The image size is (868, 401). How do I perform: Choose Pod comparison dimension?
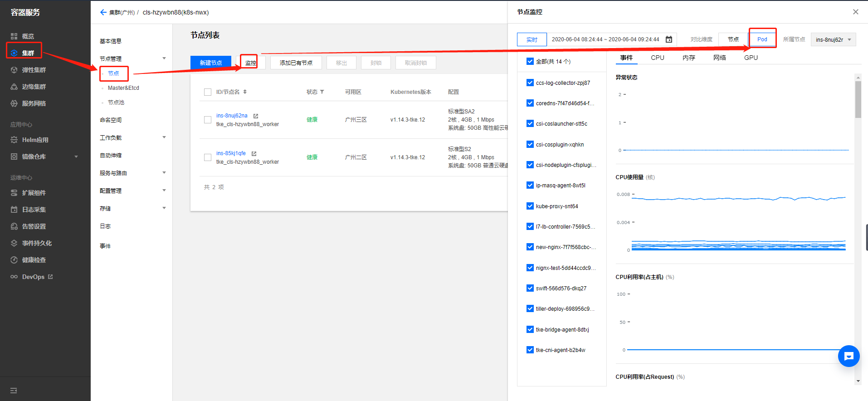(x=762, y=39)
